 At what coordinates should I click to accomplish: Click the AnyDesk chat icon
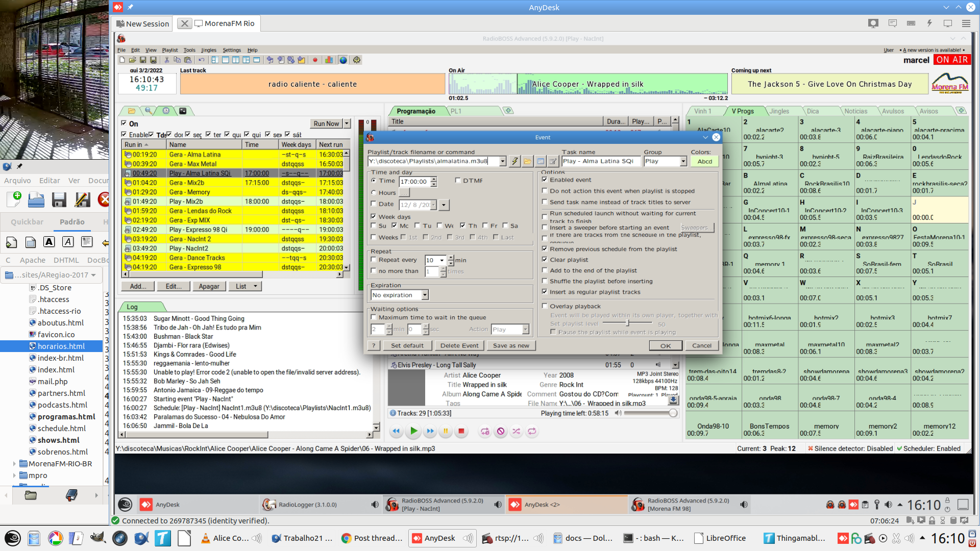[893, 23]
